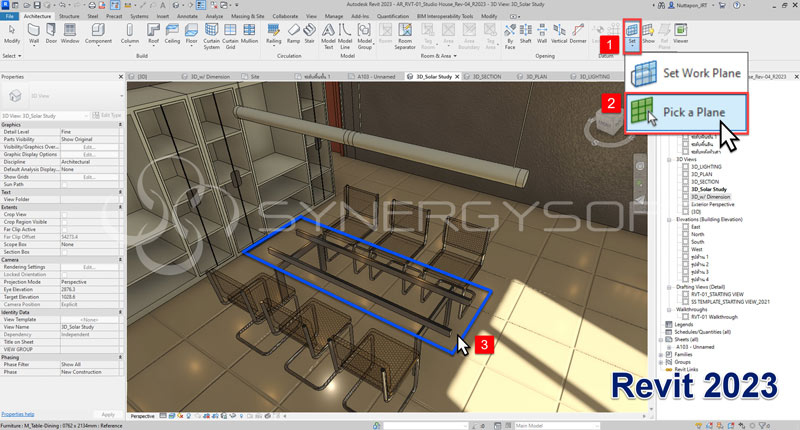Screen dimensions: 800x430
Task: Open the Component tool
Action: click(x=98, y=34)
